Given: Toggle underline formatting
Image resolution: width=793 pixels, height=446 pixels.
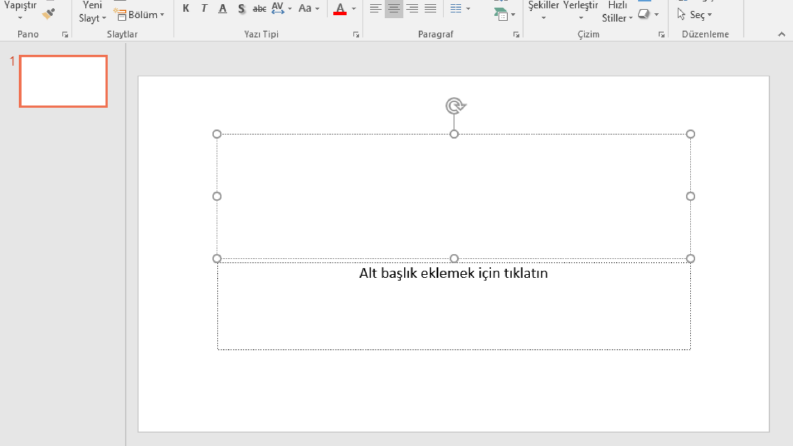Looking at the screenshot, I should point(223,9).
